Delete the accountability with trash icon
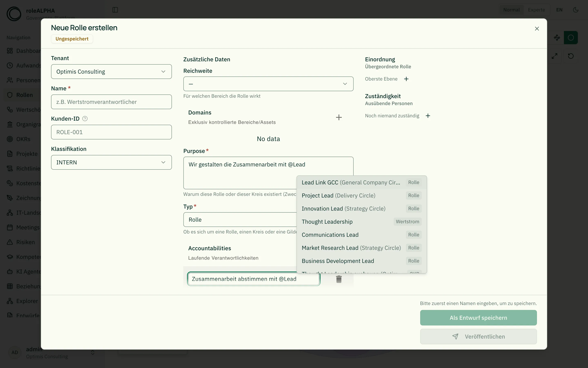588x368 pixels. click(x=339, y=279)
